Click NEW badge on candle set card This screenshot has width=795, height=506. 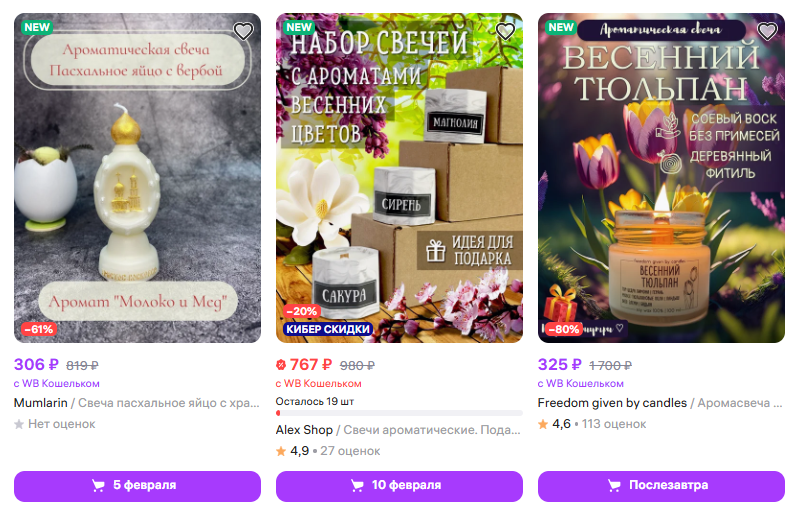[x=299, y=27]
